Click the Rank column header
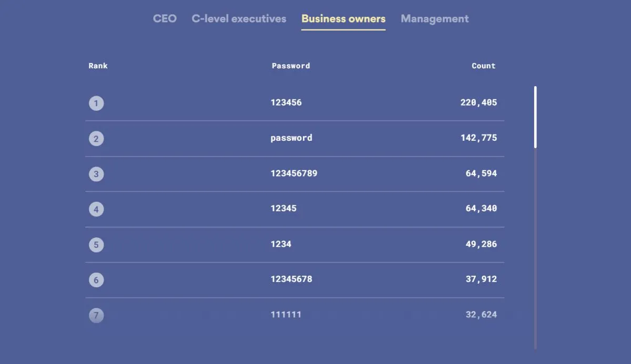Viewport: 631px width, 364px height. (98, 66)
